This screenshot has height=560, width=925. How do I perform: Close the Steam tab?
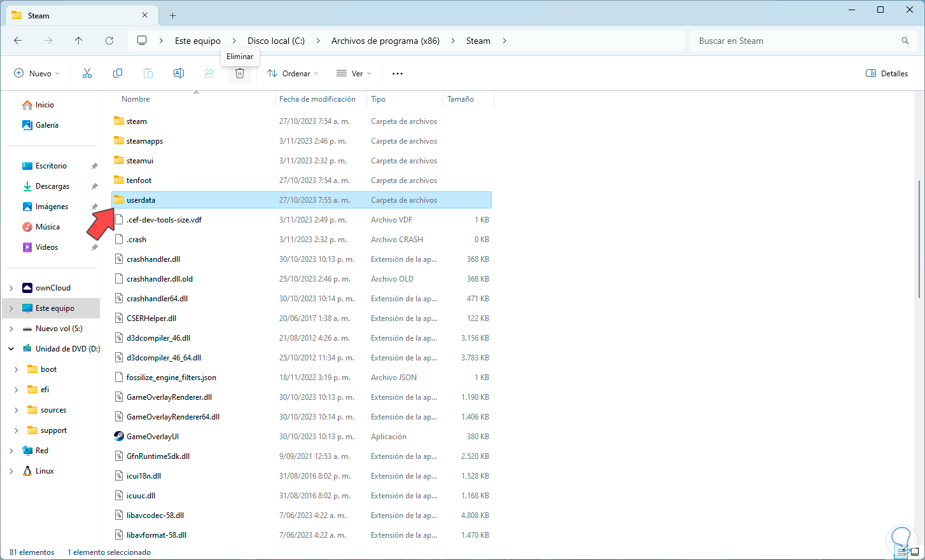click(x=145, y=15)
